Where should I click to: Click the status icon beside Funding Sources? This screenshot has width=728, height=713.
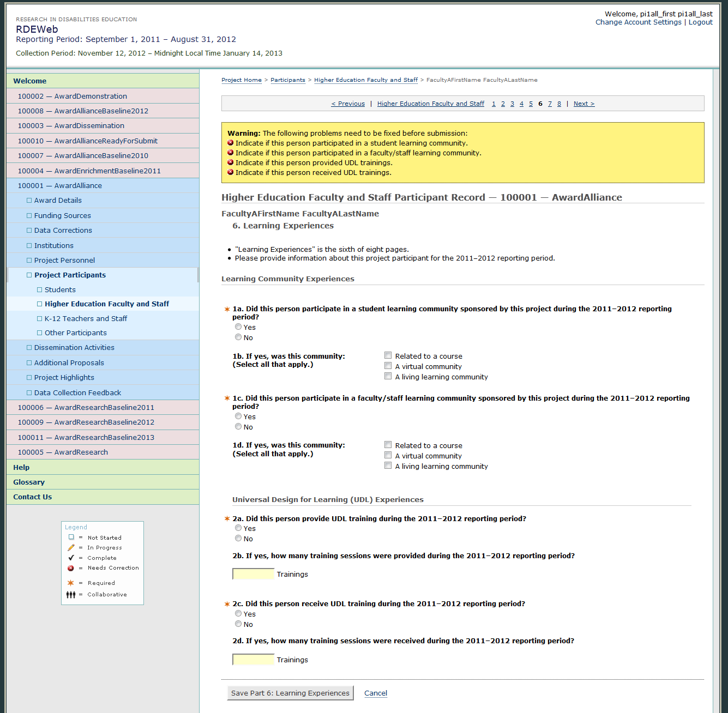pos(29,216)
